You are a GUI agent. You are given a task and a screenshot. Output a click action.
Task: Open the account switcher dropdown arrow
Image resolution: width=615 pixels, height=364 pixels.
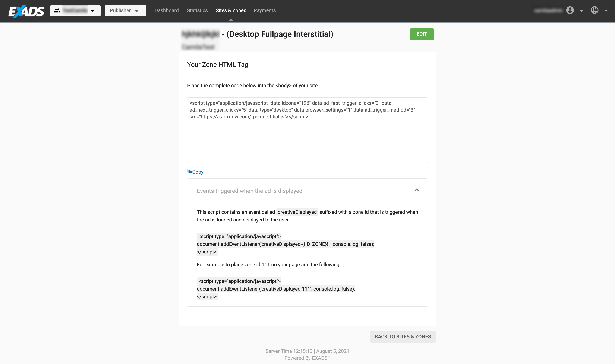[x=92, y=10]
